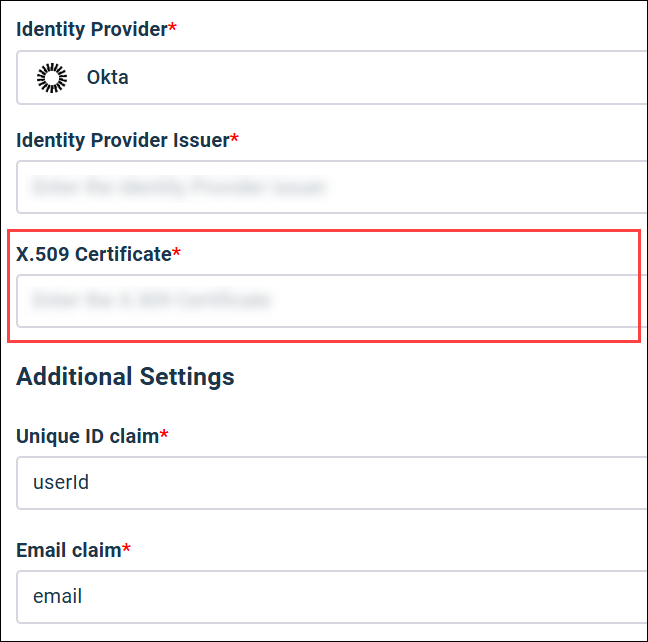Click the Okta sunburst logo icon
The height and width of the screenshot is (642, 648).
(51, 77)
